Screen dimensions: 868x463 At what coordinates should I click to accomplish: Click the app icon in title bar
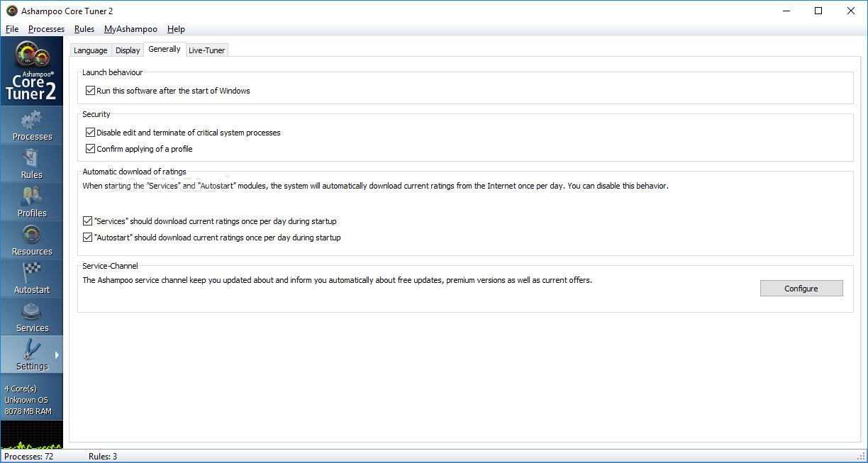(x=11, y=11)
